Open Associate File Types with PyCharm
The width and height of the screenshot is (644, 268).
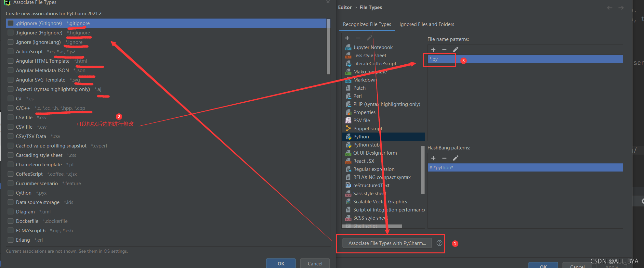(x=387, y=243)
